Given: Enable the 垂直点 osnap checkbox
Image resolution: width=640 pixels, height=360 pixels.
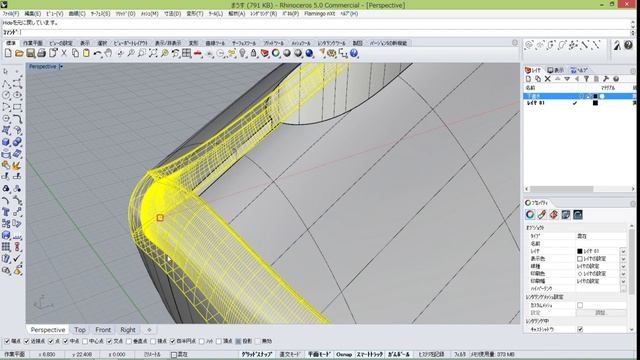Looking at the screenshot, I should click(129, 341).
